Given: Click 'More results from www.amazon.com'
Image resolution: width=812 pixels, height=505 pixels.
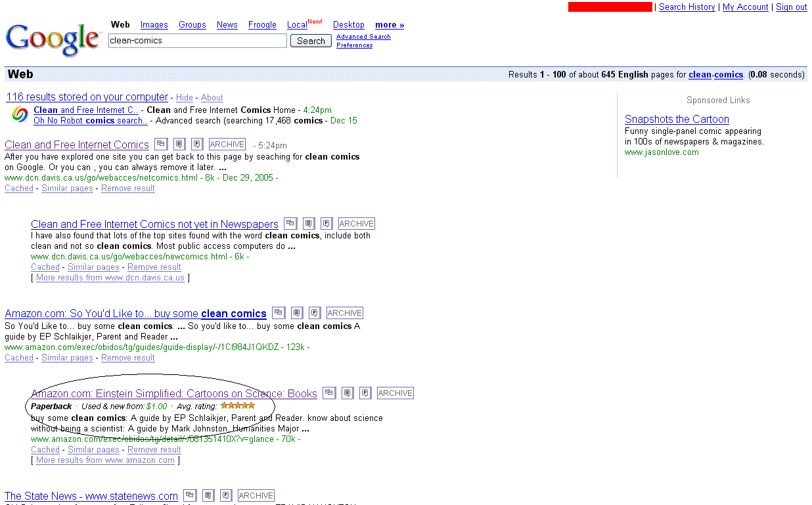Looking at the screenshot, I should tap(105, 460).
